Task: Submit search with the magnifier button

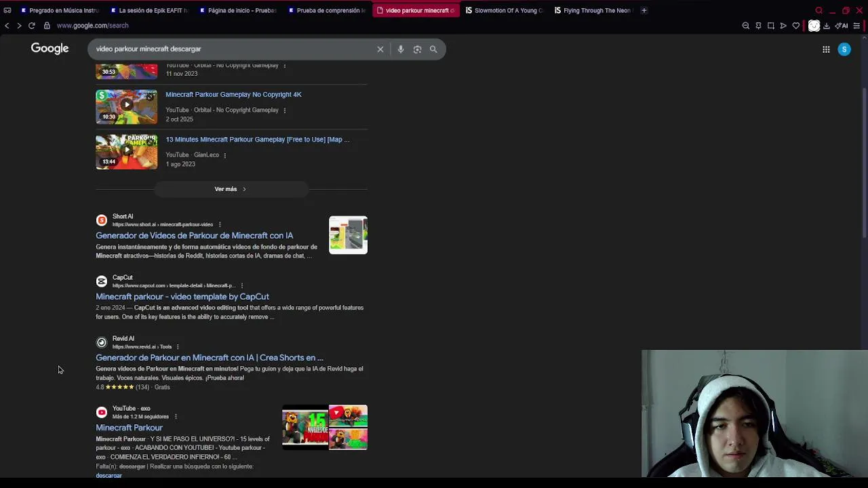Action: [x=433, y=49]
